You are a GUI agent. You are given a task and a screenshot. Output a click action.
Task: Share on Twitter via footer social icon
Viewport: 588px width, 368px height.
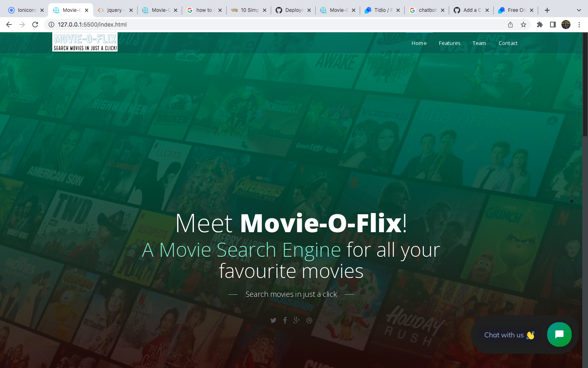[x=273, y=320]
